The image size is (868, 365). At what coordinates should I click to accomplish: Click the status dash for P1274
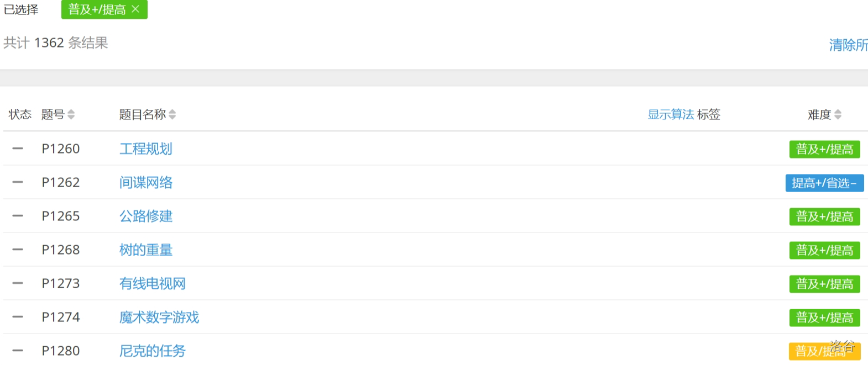pyautogui.click(x=18, y=317)
